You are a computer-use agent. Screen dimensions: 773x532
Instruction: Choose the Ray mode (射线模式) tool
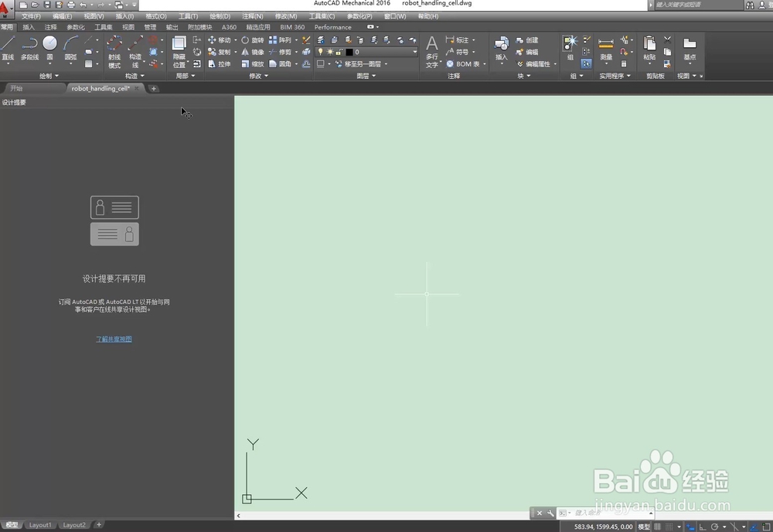click(114, 51)
